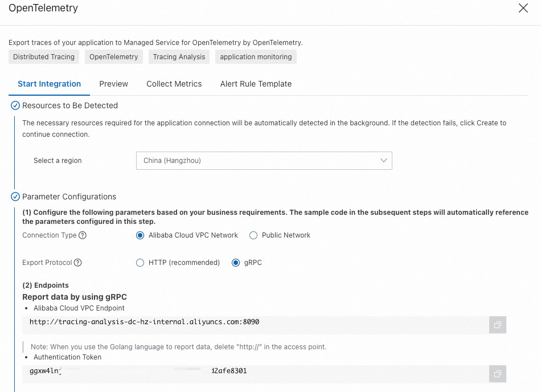The image size is (541, 392).
Task: Click the Resources to Be Detected check icon
Action: 15,105
